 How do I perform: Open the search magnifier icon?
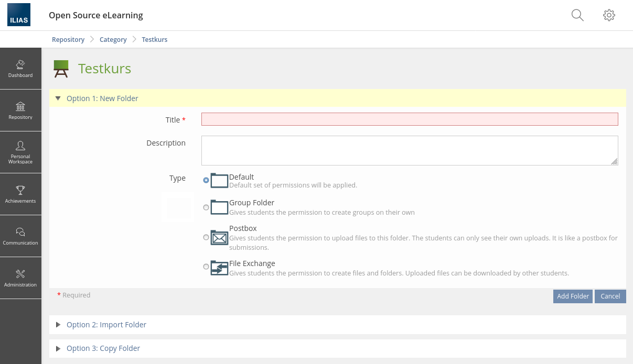[577, 15]
